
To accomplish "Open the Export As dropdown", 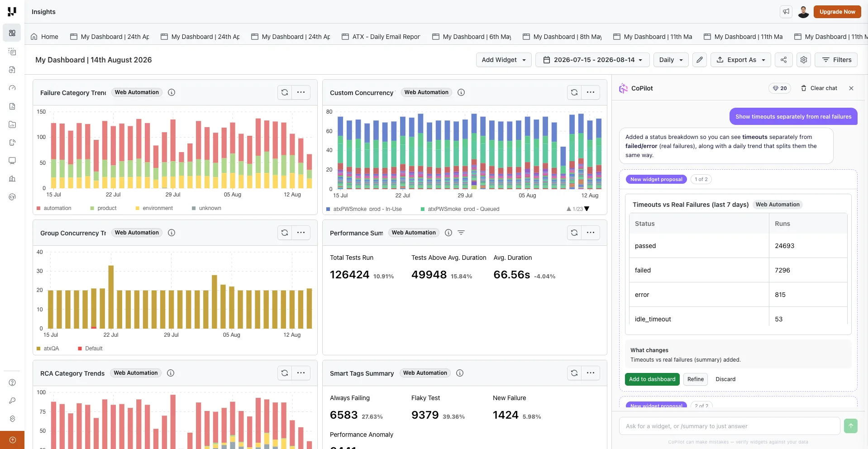I will [x=741, y=60].
